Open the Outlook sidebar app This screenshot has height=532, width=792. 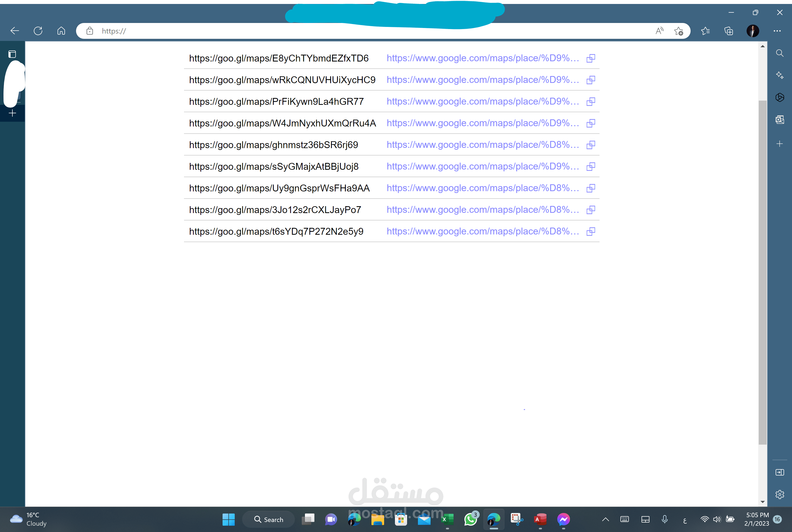779,119
